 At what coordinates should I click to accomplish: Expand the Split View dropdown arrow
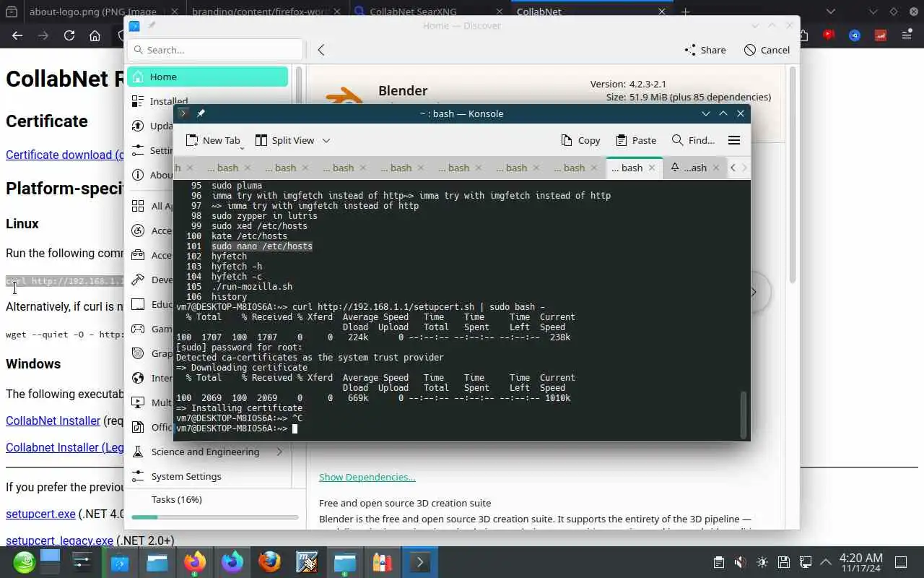point(326,140)
